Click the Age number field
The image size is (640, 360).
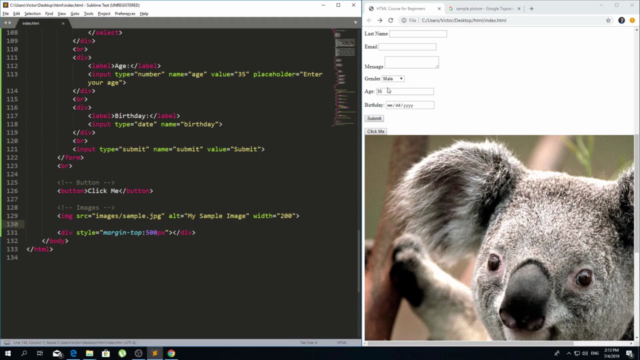(404, 91)
